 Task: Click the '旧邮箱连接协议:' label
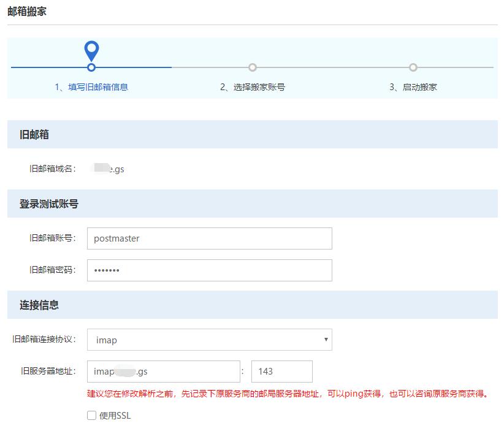tap(44, 339)
